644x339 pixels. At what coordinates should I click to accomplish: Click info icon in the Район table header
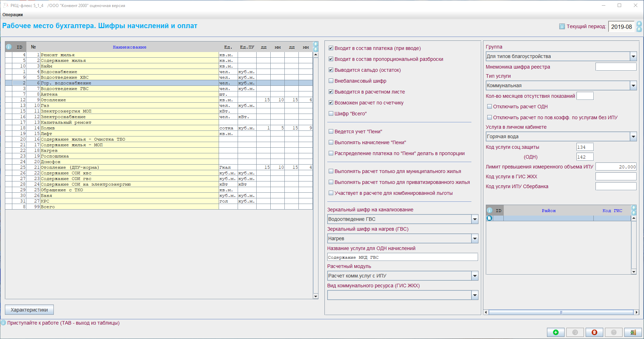(490, 210)
